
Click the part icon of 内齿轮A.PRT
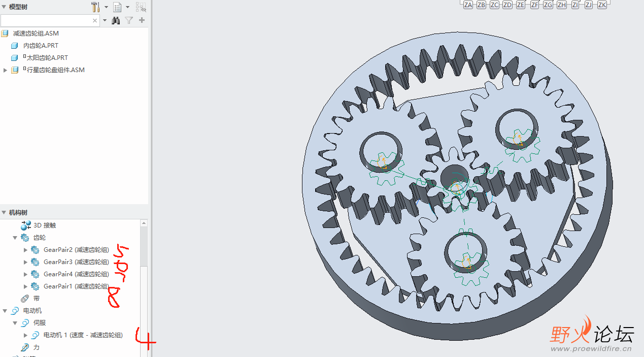coord(15,46)
